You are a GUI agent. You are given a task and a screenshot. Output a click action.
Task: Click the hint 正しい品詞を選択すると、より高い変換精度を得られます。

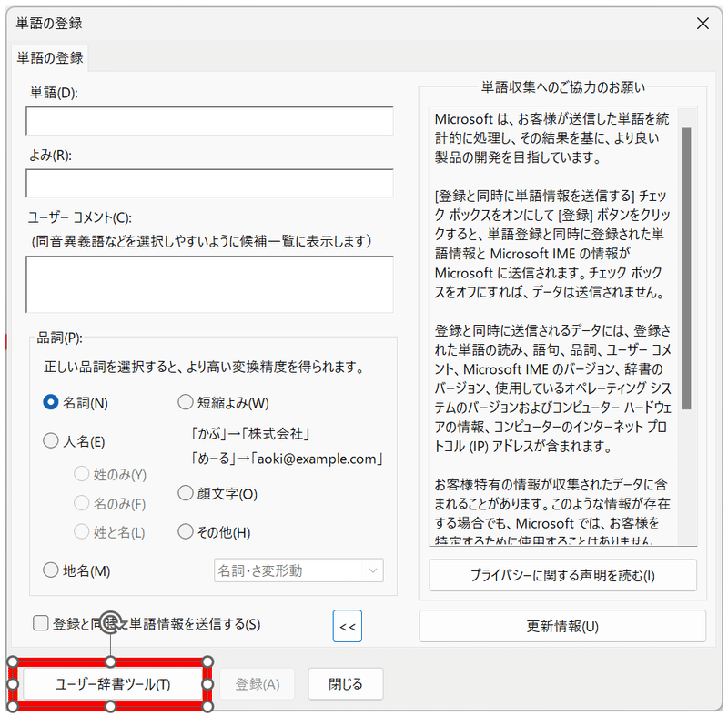pos(204,367)
